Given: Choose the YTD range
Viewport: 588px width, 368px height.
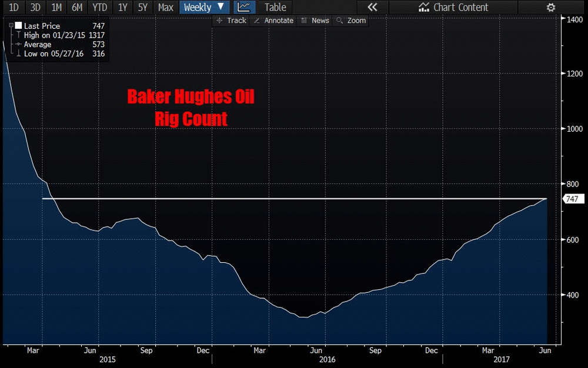Looking at the screenshot, I should [x=100, y=7].
